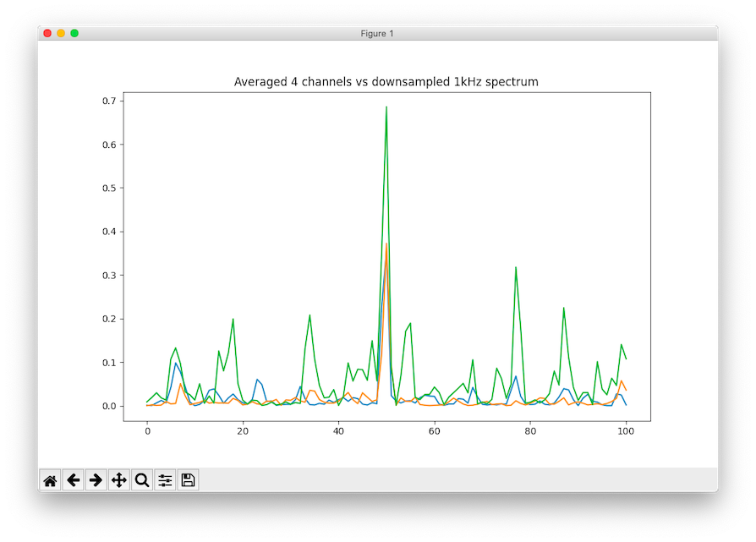Activate the pan axes tool
Image resolution: width=756 pixels, height=542 pixels.
coord(119,480)
